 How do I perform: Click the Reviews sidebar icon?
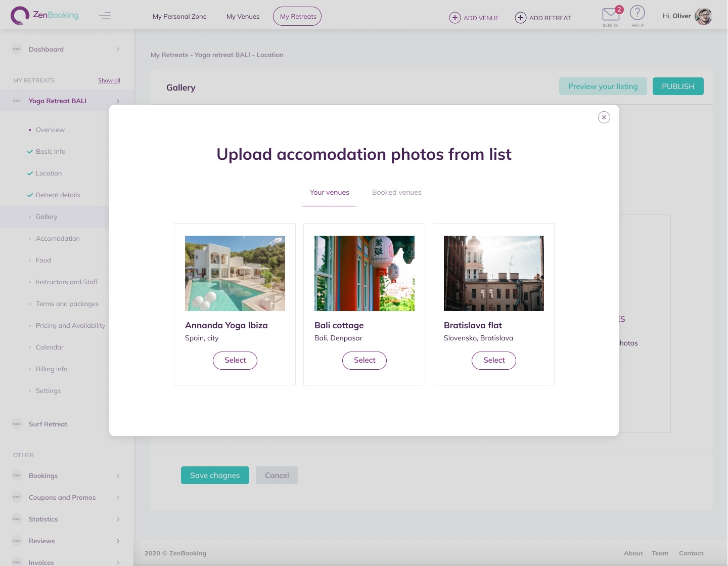click(x=17, y=541)
